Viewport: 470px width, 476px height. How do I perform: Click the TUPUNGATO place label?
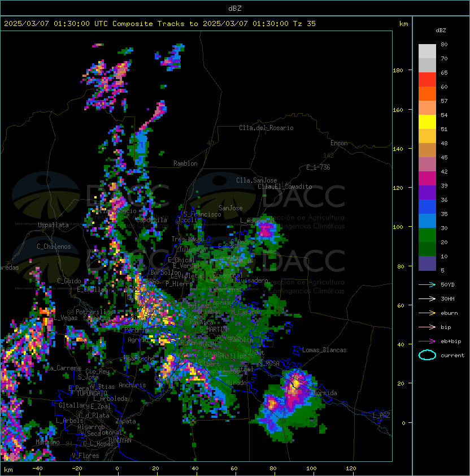[92, 393]
